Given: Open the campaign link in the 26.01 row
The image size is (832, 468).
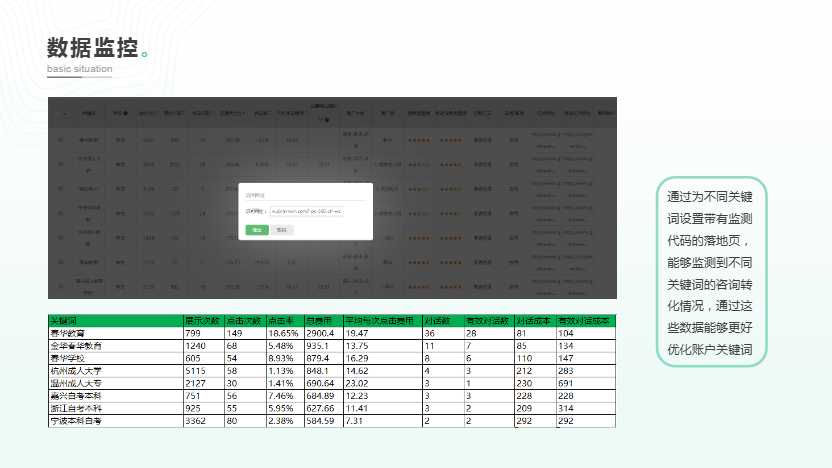Looking at the screenshot, I should pos(356,140).
